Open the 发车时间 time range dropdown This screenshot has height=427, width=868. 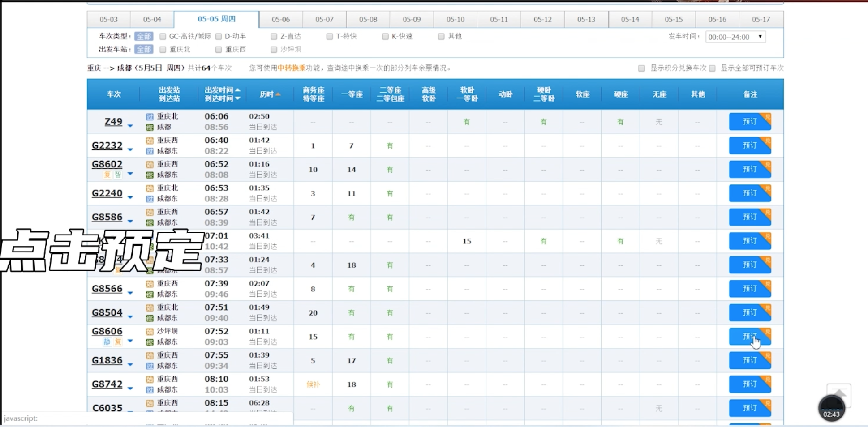(735, 37)
